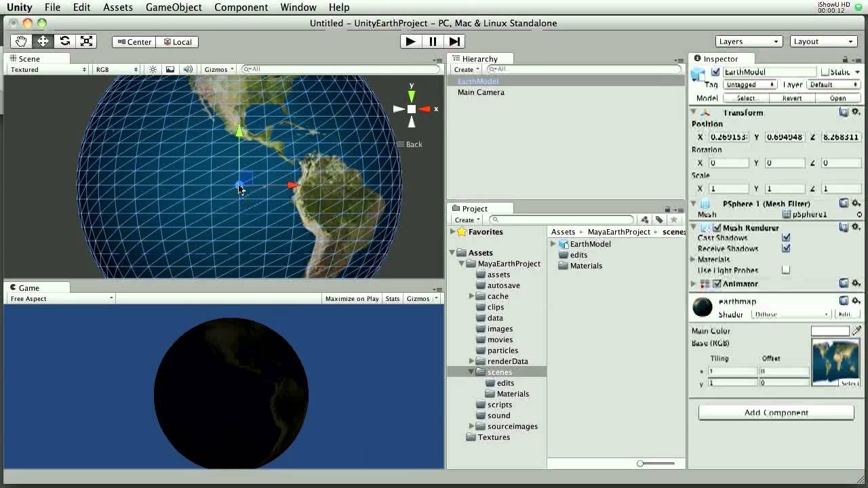Open color eyedropper for Main Color
Viewport: 868px width, 488px height.
tap(856, 331)
